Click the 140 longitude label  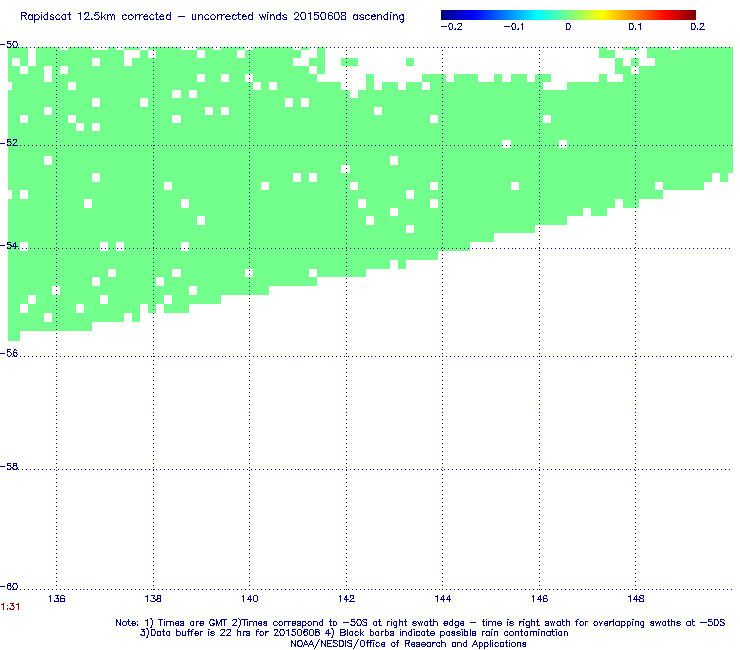250,599
